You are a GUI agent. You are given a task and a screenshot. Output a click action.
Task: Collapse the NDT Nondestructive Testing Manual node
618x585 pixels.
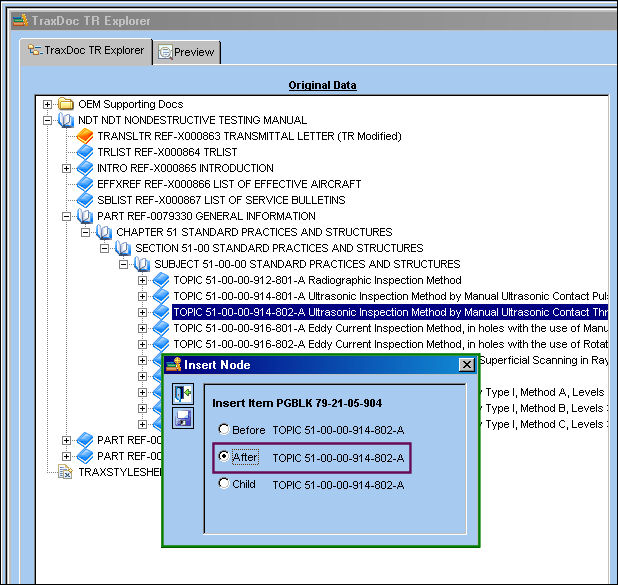click(x=47, y=121)
